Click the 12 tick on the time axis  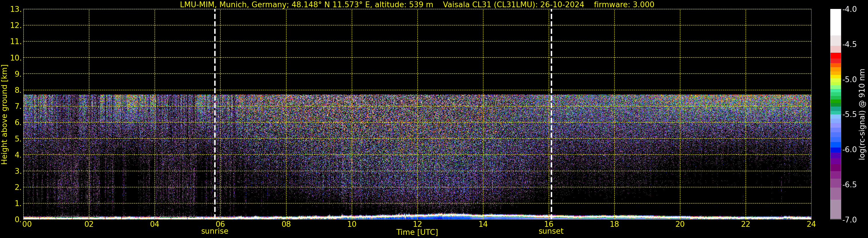[417, 224]
